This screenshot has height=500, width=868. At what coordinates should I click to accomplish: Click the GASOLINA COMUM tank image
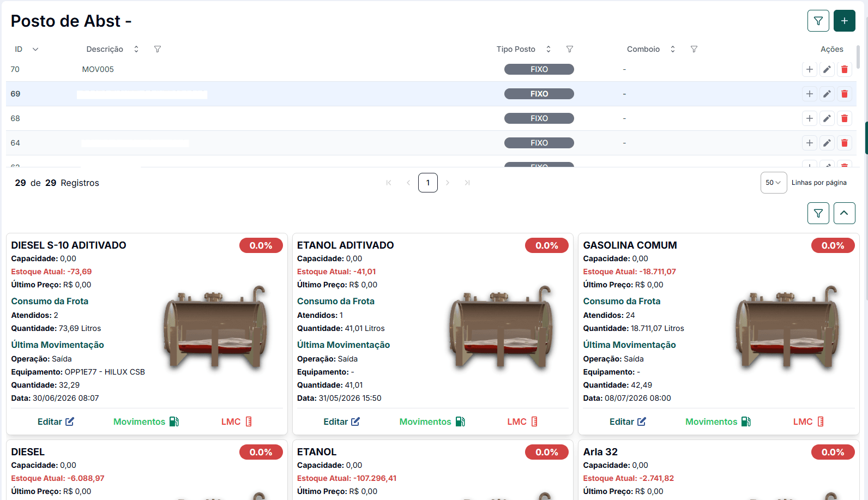click(788, 328)
